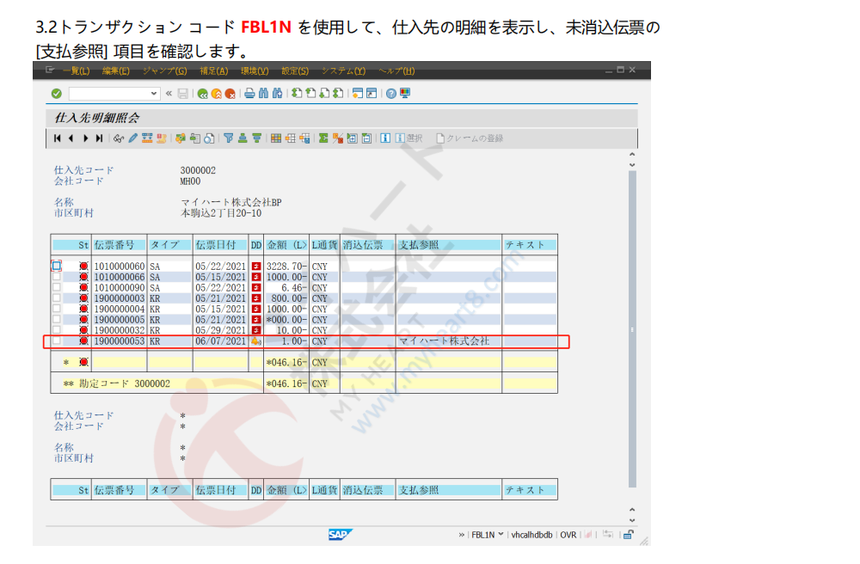Viewport: 860px width, 564px height.
Task: Click the Change Document pencil icon
Action: [x=133, y=138]
